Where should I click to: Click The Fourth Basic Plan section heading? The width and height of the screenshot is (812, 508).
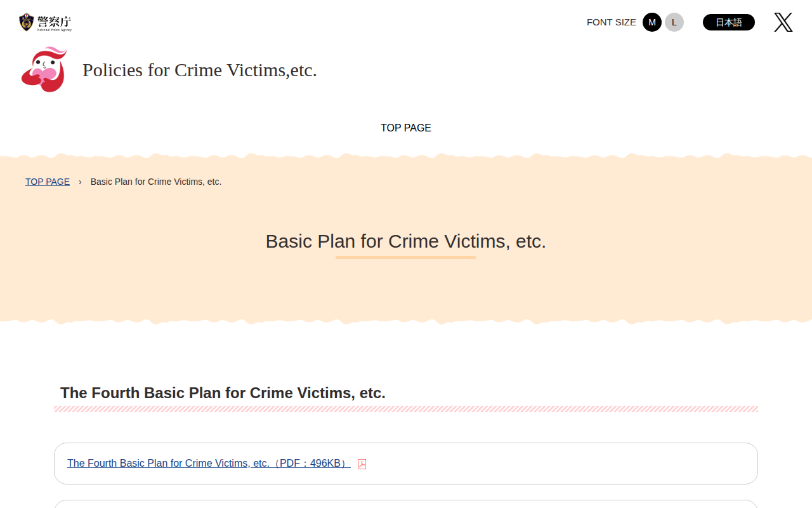223,393
